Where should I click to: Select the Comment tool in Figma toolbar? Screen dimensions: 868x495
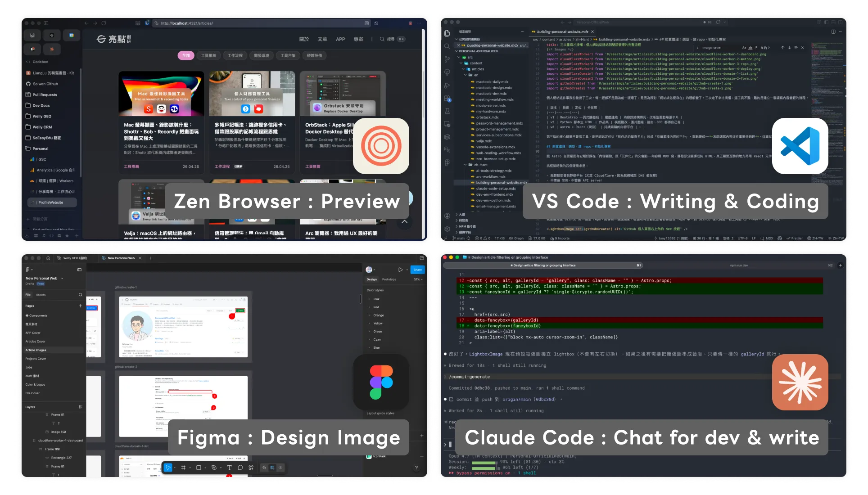240,468
